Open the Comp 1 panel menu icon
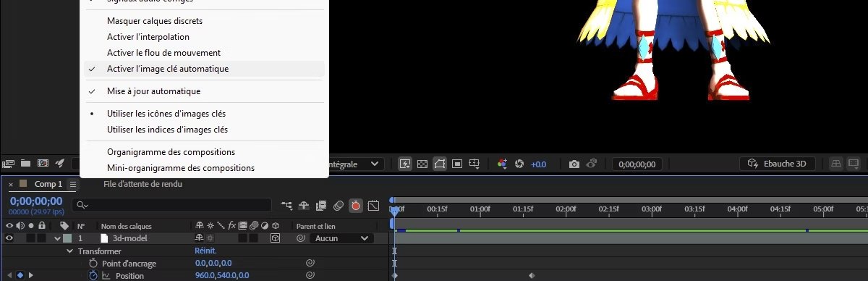Screen dimensions: 868x281 72,185
